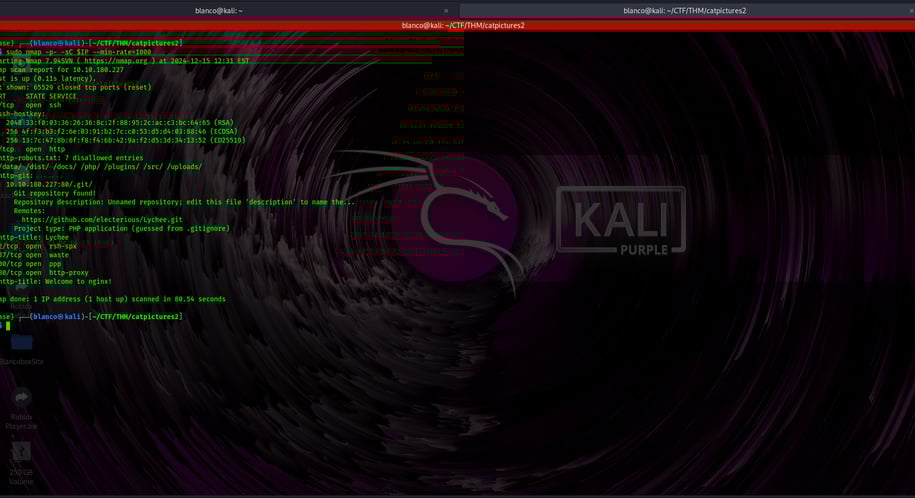Select the 256 (ECDSA) host key line
Screen dimensions: 915x498
[122, 131]
